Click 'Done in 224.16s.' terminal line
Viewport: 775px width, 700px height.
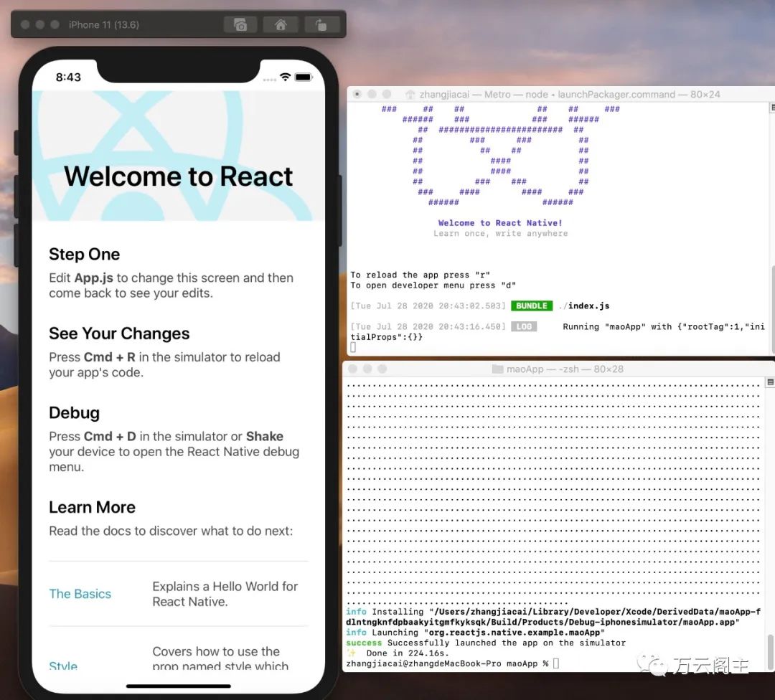pos(408,653)
